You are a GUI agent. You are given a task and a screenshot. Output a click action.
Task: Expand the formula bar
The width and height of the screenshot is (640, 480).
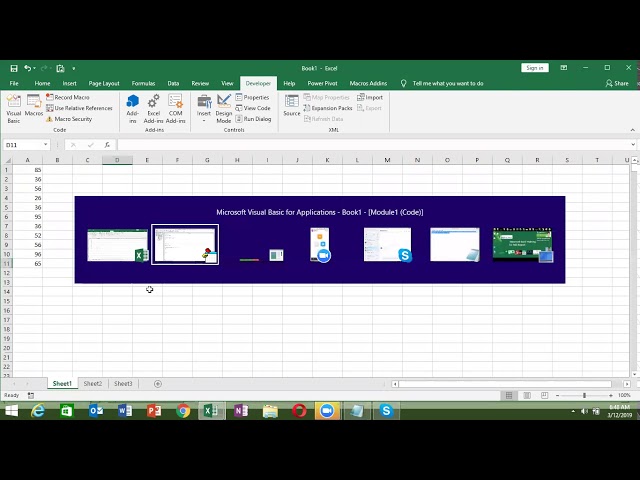633,144
